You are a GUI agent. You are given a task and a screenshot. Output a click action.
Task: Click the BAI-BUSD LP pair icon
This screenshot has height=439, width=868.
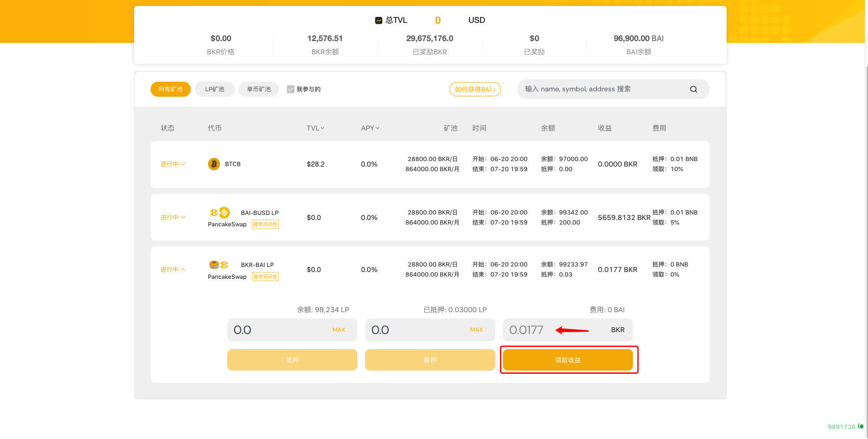[x=220, y=213]
